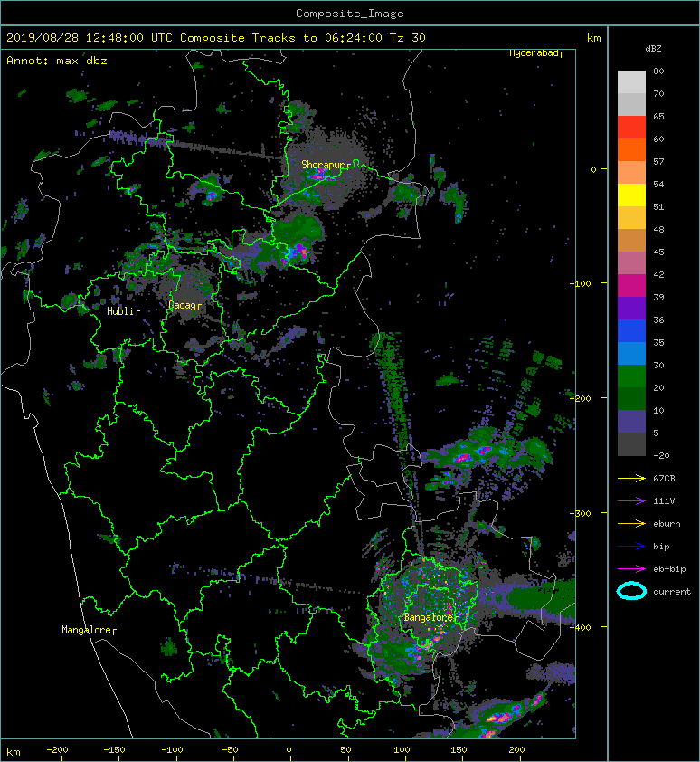
Task: Select the bright green 20–30 dBZ swatch
Action: (x=631, y=376)
